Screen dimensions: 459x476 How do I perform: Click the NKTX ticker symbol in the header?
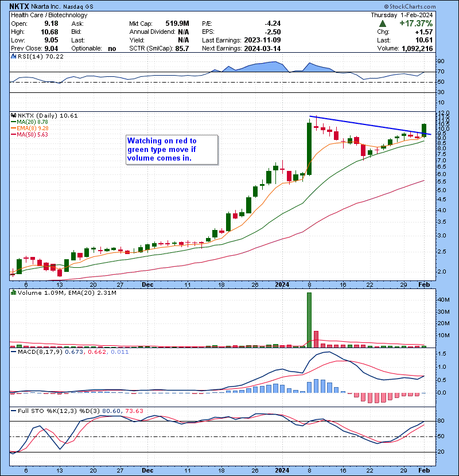pos(19,6)
